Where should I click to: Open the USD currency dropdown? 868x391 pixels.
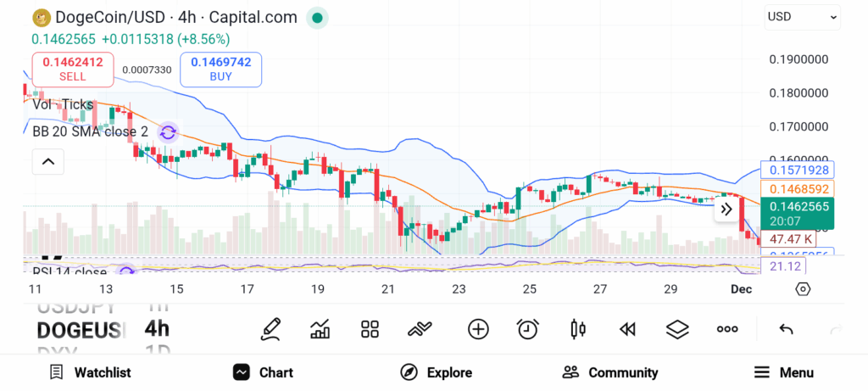click(x=802, y=16)
